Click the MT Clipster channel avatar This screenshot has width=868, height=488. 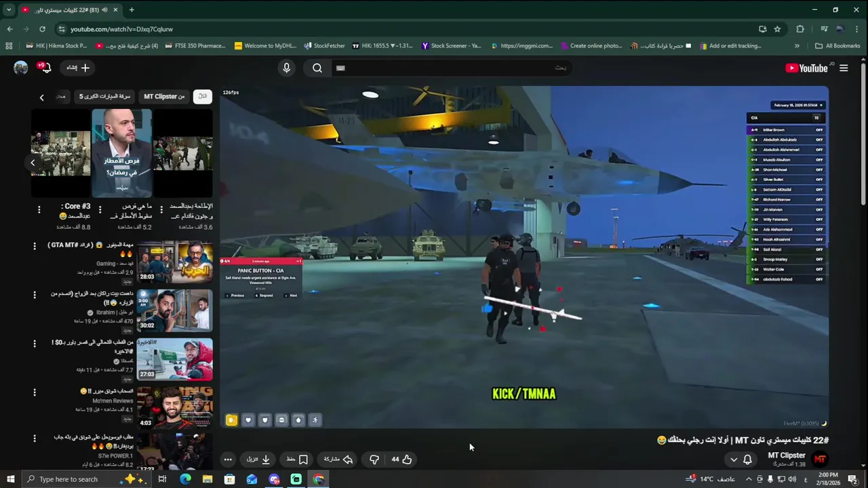coord(821,460)
